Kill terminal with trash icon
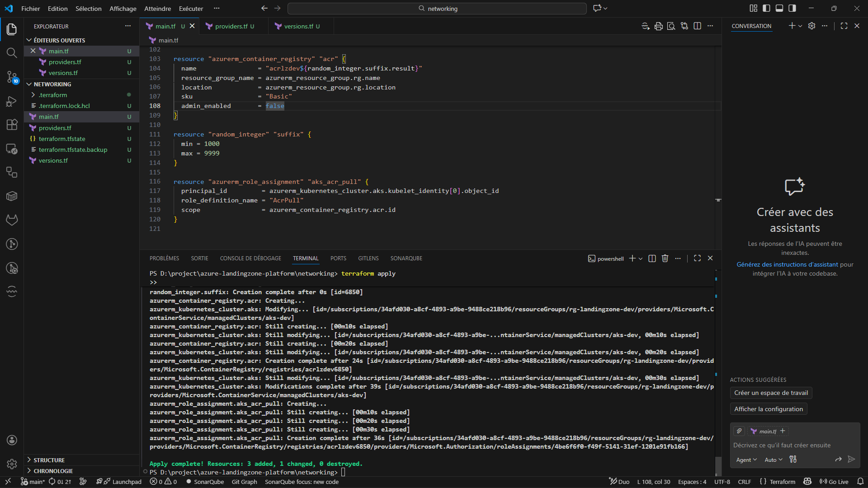 coord(665,258)
